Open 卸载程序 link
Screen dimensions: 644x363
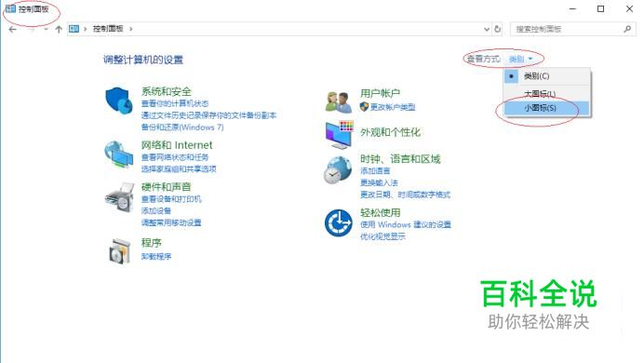pyautogui.click(x=156, y=257)
